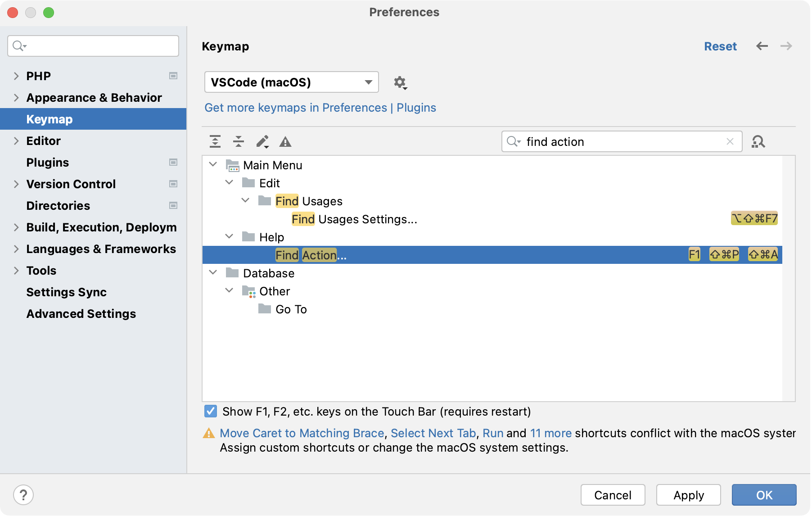
Task: Expand the Appearance & Behavior settings section
Action: [x=17, y=98]
